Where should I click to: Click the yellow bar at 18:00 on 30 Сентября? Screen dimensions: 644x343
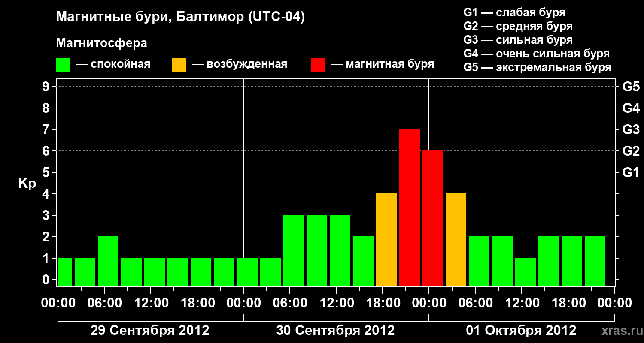[386, 240]
